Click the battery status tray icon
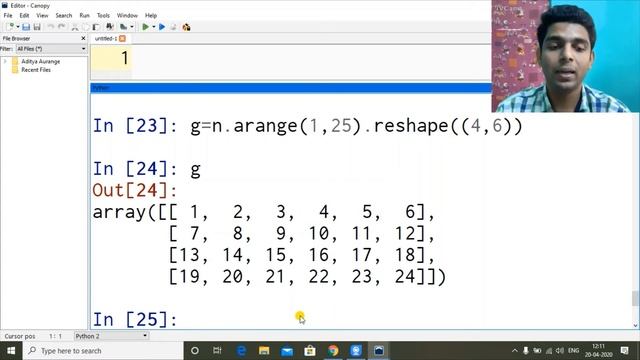This screenshot has width=640, height=360. tap(537, 351)
